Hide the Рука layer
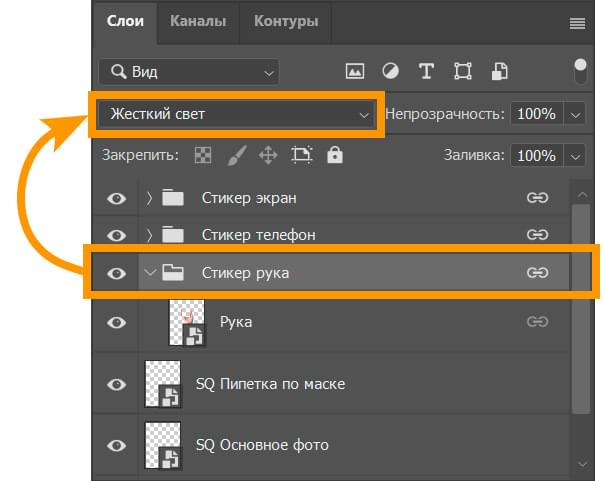The image size is (605, 481). [116, 322]
